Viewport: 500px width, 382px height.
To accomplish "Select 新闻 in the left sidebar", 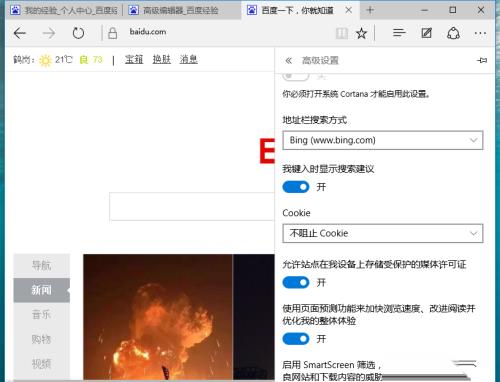I will pyautogui.click(x=42, y=290).
